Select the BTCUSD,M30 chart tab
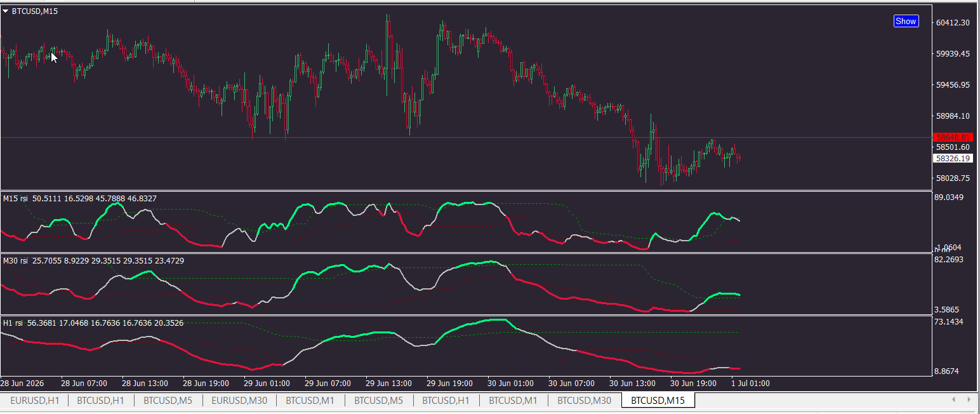 pyautogui.click(x=585, y=400)
